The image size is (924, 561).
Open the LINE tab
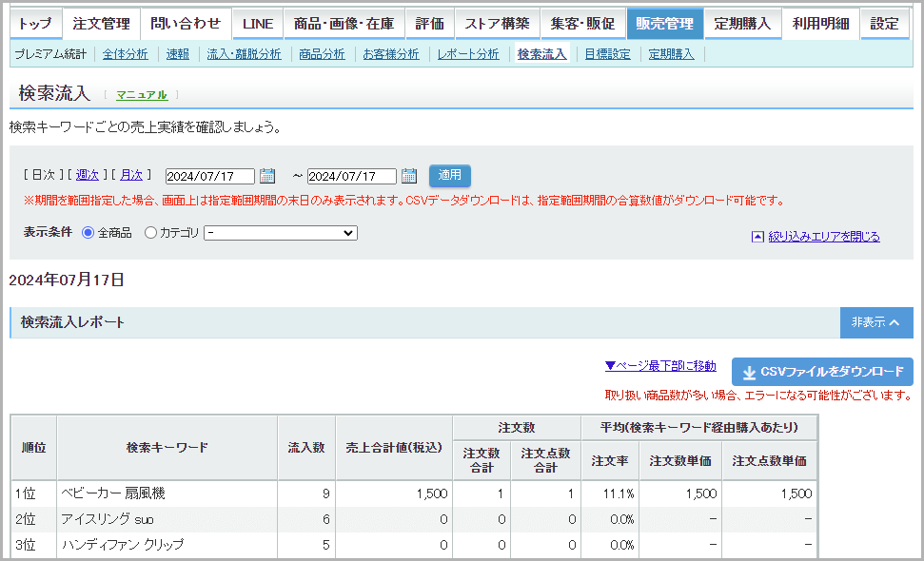click(x=258, y=24)
